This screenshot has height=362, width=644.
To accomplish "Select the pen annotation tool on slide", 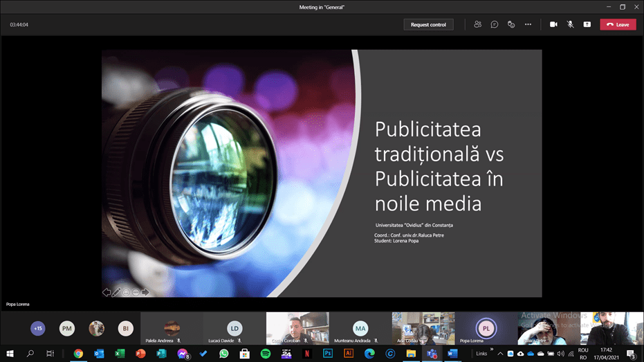I will pos(116,292).
